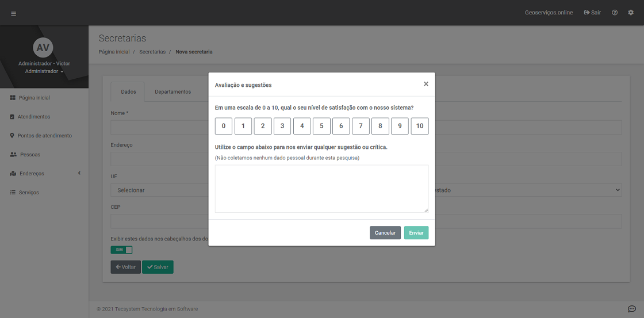Click the AV user avatar

pyautogui.click(x=43, y=47)
